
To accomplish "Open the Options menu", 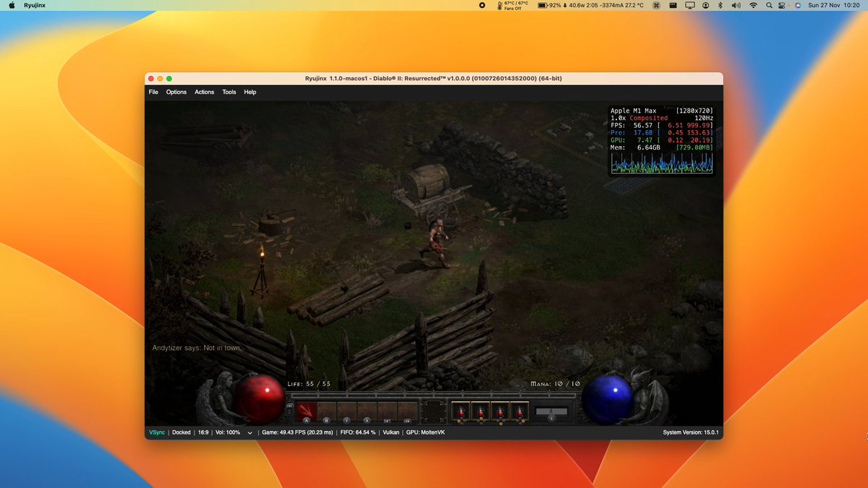I will point(176,92).
